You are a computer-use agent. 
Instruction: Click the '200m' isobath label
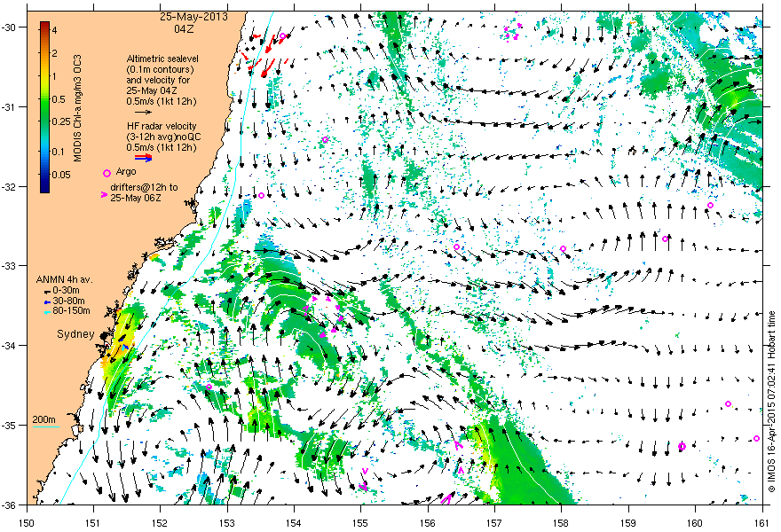[x=43, y=420]
